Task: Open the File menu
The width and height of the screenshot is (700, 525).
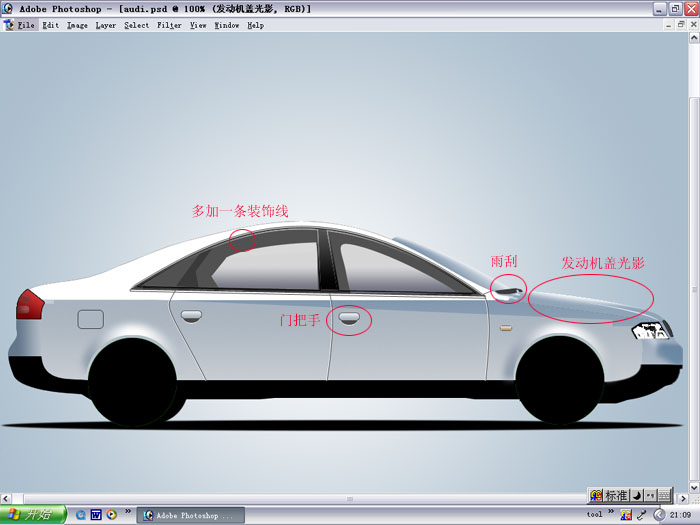Action: pyautogui.click(x=26, y=25)
